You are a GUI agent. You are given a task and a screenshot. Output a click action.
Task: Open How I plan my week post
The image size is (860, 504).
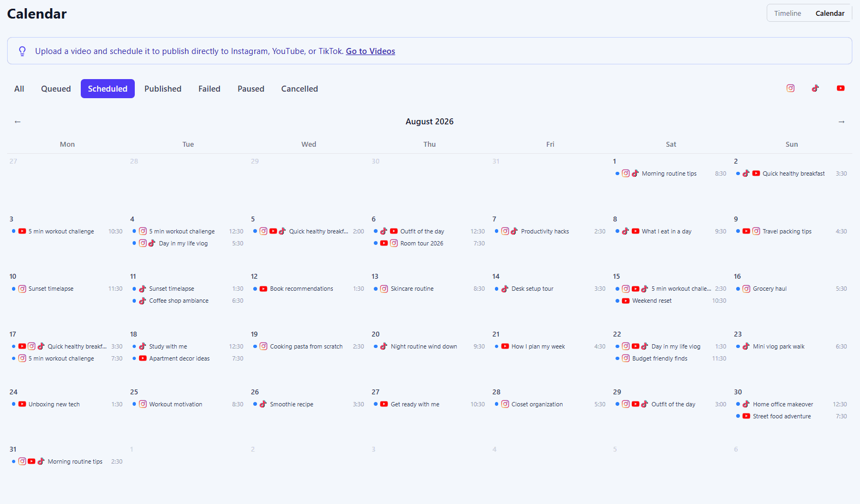[550, 346]
